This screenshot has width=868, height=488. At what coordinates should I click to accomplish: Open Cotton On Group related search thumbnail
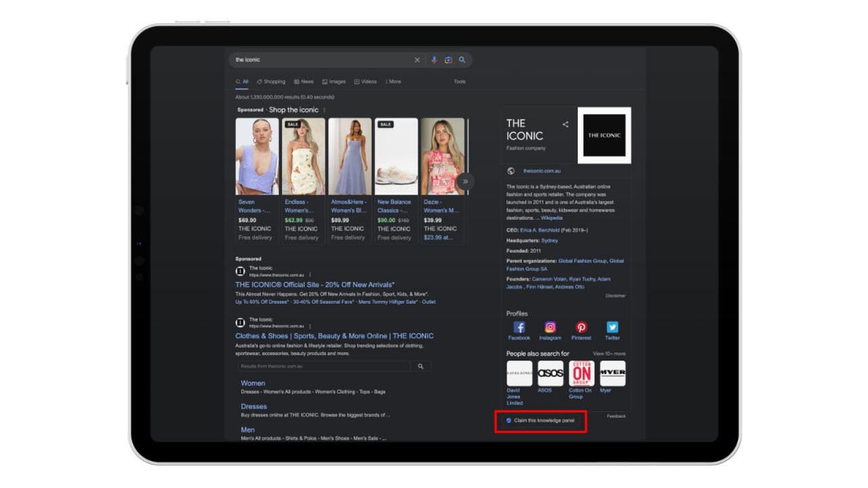582,373
